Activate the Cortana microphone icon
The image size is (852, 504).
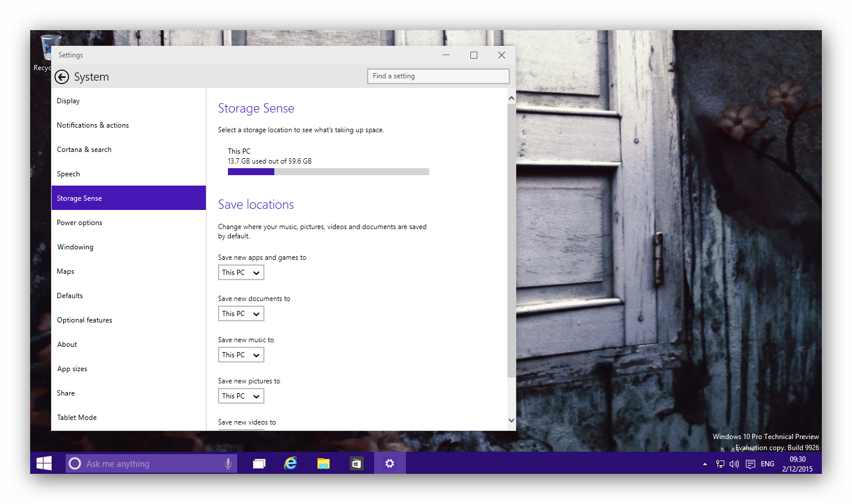tap(228, 463)
